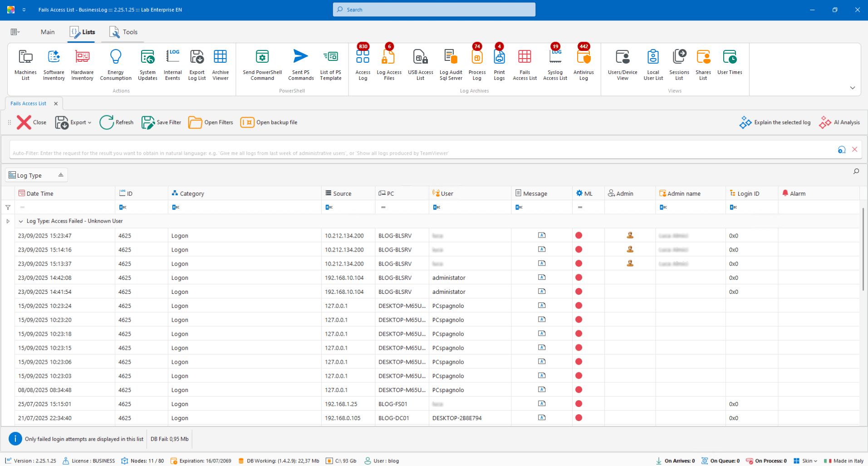Viewport: 868px width, 466px height.
Task: Open the Skin dropdown in status bar
Action: click(x=806, y=461)
